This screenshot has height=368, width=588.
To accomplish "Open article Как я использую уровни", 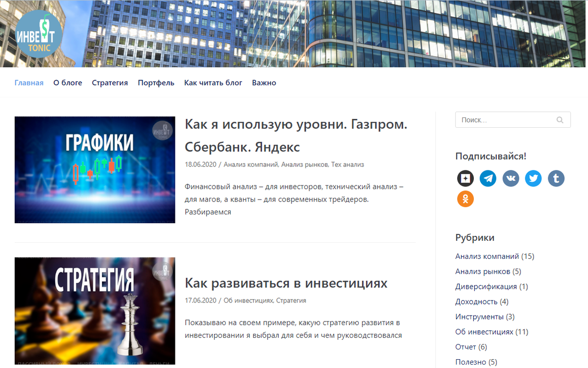I will [296, 136].
